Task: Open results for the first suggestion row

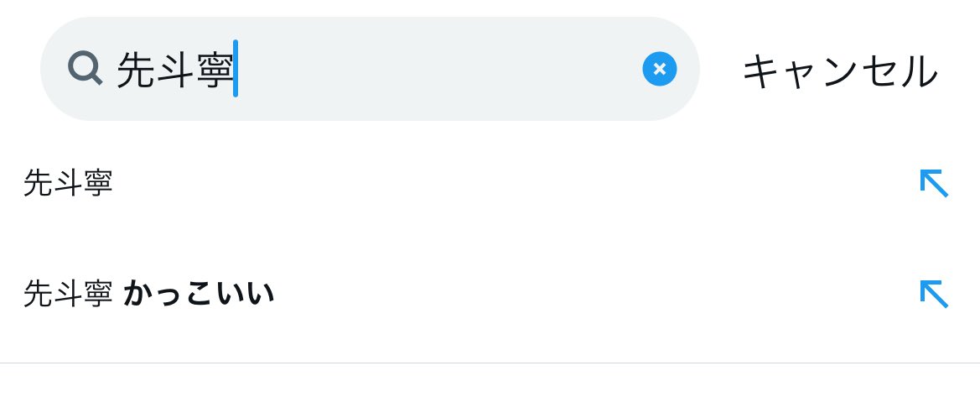Action: click(x=490, y=184)
